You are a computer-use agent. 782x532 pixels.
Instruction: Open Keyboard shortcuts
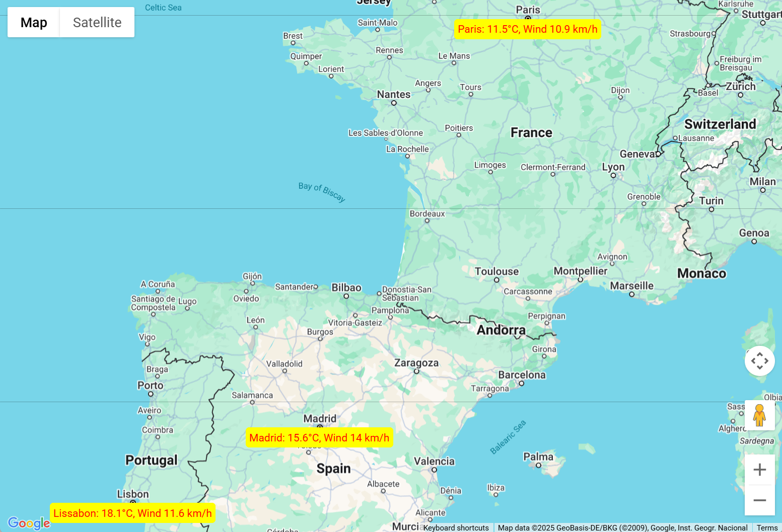(x=456, y=527)
